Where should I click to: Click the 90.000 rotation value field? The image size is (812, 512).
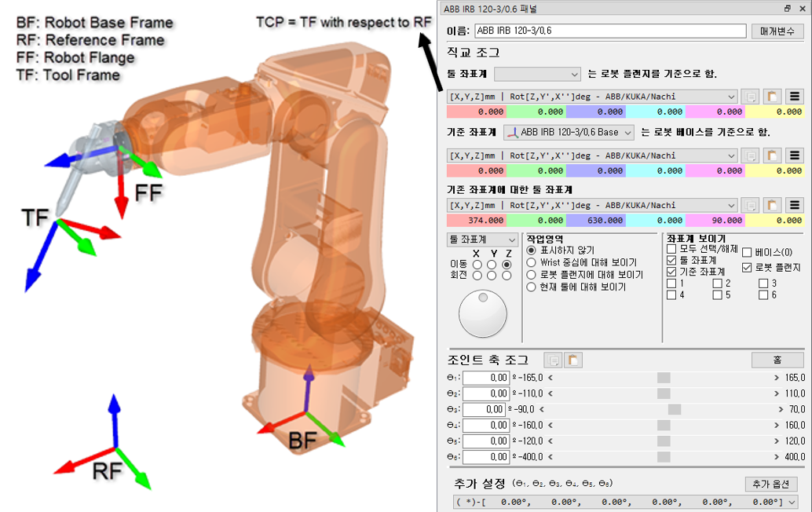(x=715, y=221)
